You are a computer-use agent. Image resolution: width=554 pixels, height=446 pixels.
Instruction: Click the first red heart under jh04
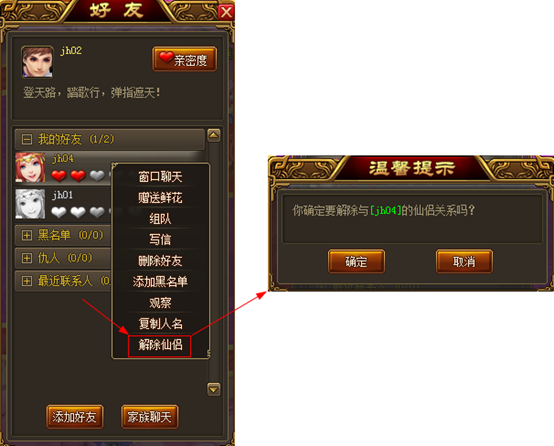coord(59,175)
